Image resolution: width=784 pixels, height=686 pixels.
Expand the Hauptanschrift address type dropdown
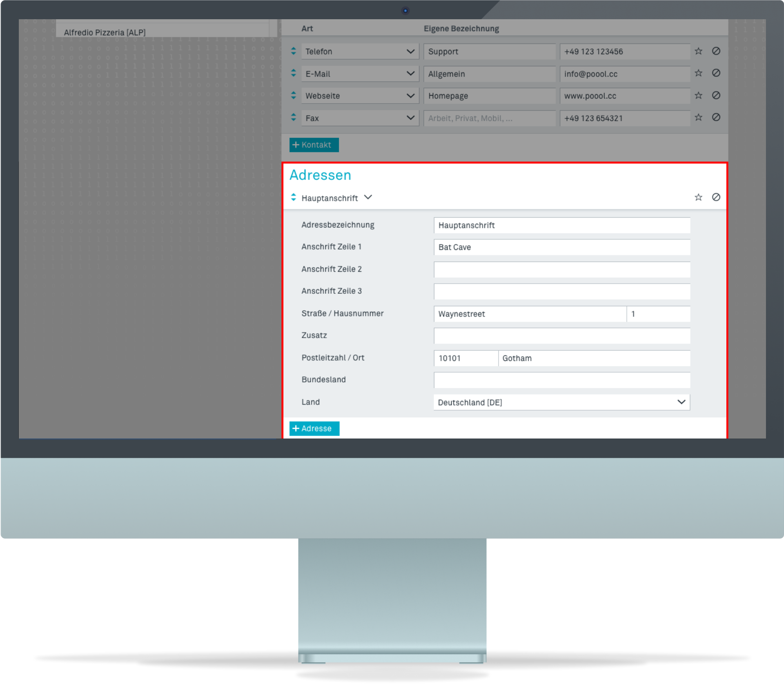point(368,198)
